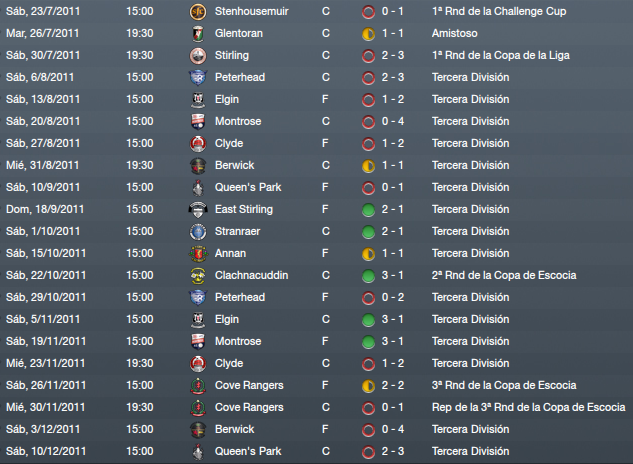The width and height of the screenshot is (633, 464).
Task: Open the Amistoso competition link
Action: (455, 33)
